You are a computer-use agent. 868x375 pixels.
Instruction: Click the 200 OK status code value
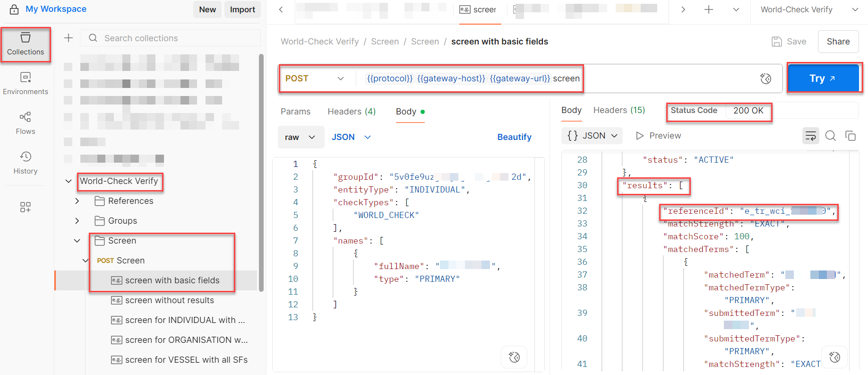click(748, 111)
